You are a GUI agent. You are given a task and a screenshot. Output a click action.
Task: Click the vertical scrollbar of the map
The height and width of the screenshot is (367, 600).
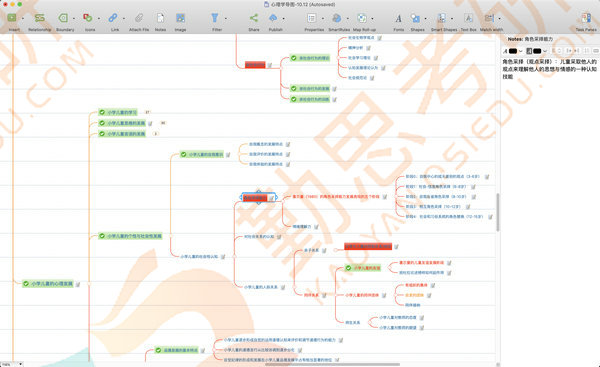coord(497,212)
